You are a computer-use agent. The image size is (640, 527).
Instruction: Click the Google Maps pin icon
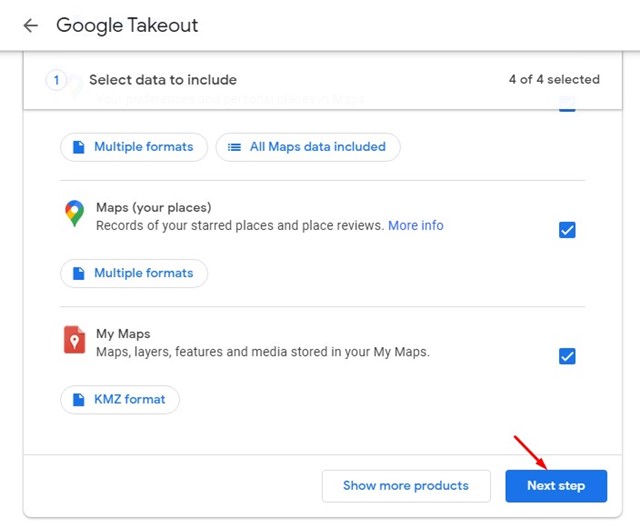(74, 213)
